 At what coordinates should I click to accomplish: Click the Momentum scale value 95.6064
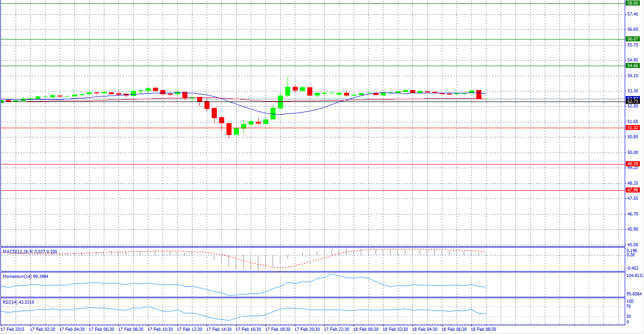[634, 294]
